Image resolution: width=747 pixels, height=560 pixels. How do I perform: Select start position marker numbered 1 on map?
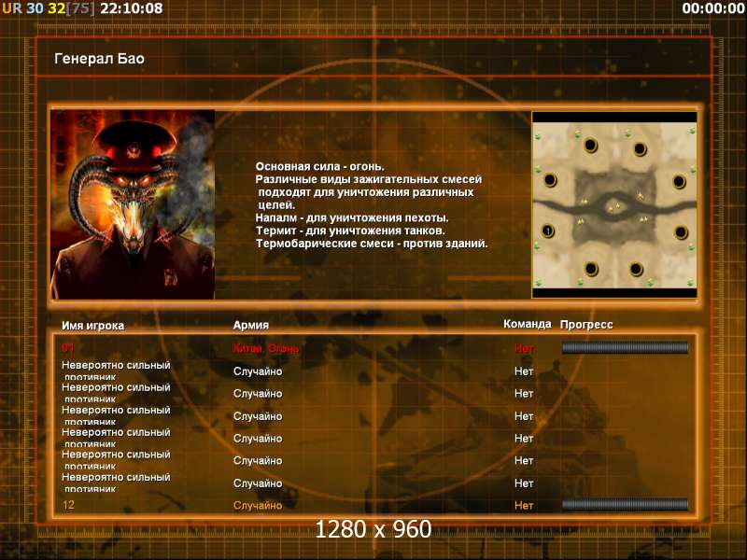(x=548, y=231)
